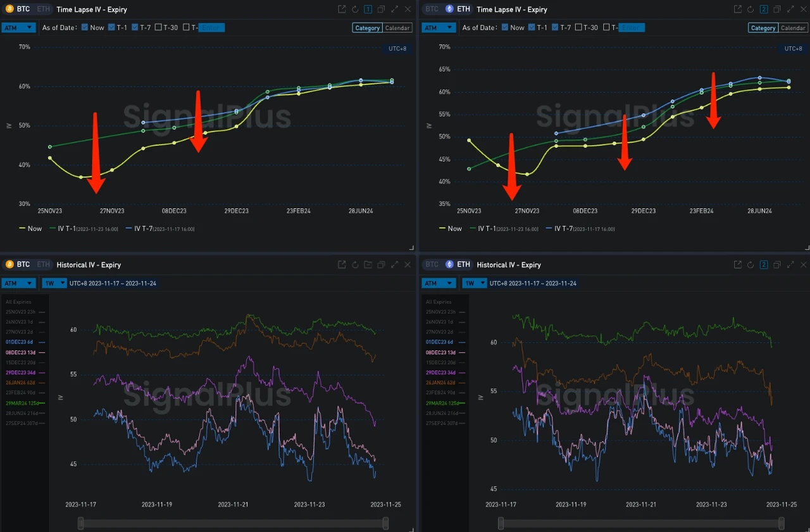Click the link group 2 icon in ETH Time Lapse panel

coord(764,9)
